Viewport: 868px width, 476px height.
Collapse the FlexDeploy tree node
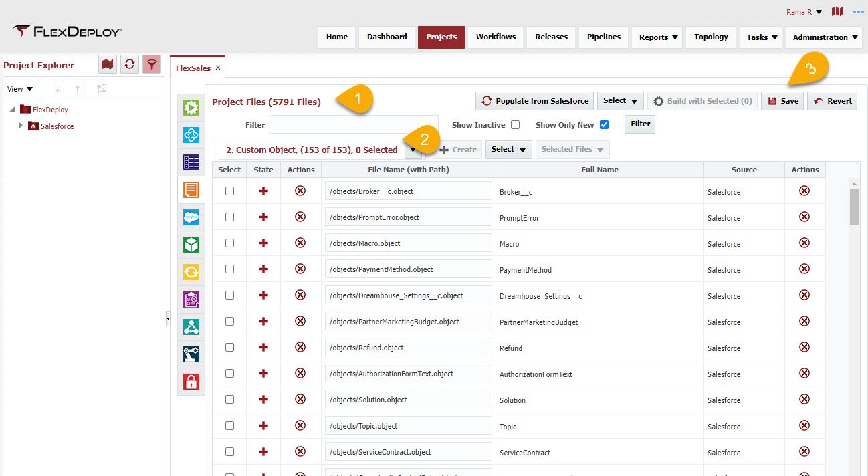pos(12,109)
